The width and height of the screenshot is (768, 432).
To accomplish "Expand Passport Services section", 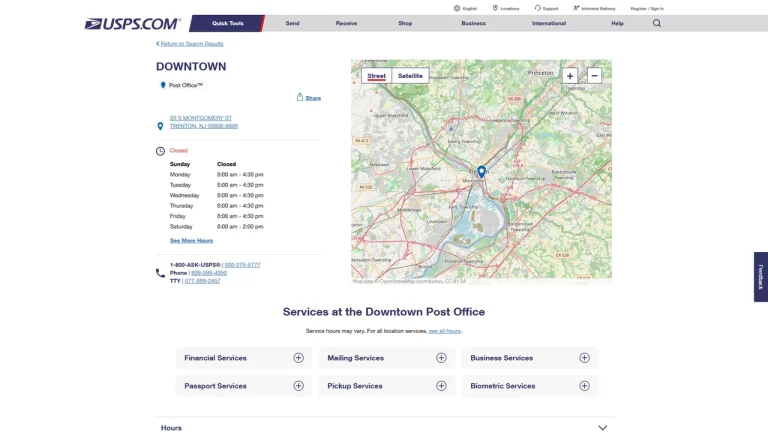I will [x=298, y=386].
